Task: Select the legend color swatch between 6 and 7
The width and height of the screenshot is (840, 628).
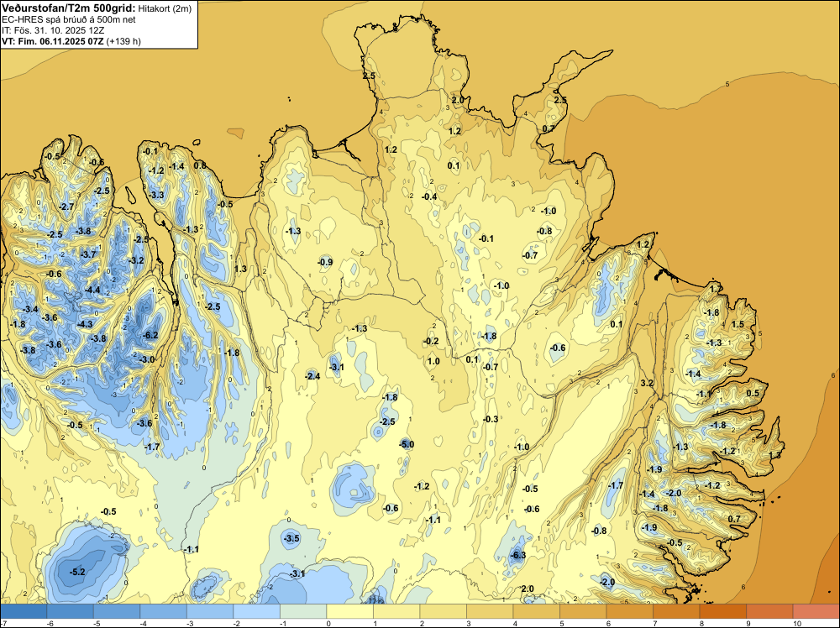Action: pyautogui.click(x=629, y=611)
